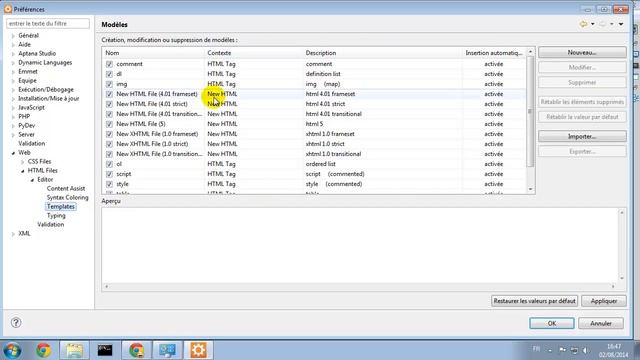Click Restaurer les valeurs par défaut
The width and height of the screenshot is (640, 360).
(x=534, y=301)
